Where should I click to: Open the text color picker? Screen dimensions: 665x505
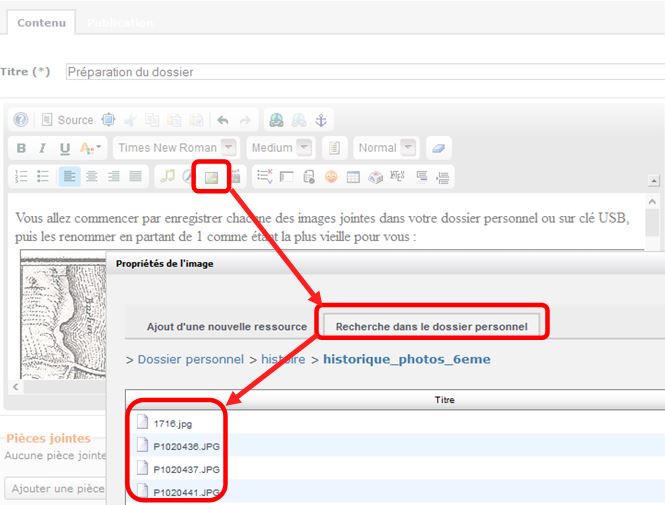tap(90, 148)
